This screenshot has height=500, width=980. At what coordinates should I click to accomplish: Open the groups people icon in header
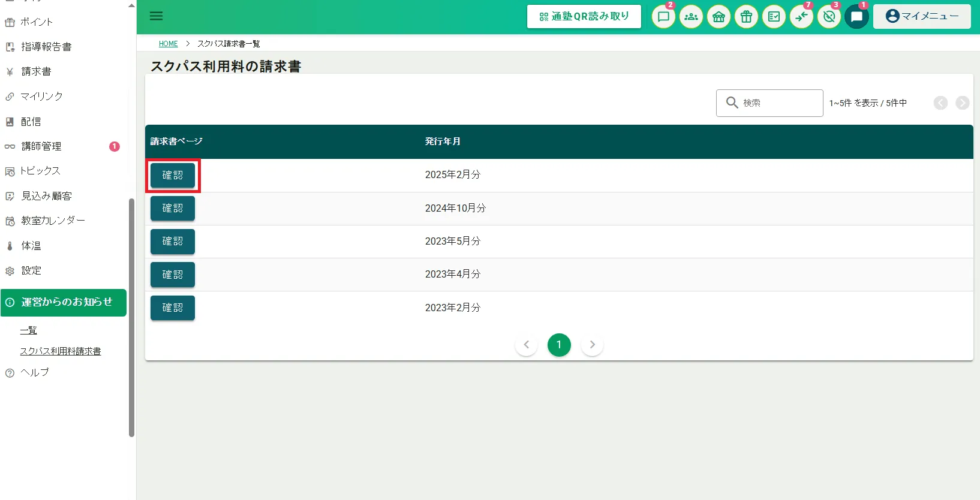coord(692,16)
